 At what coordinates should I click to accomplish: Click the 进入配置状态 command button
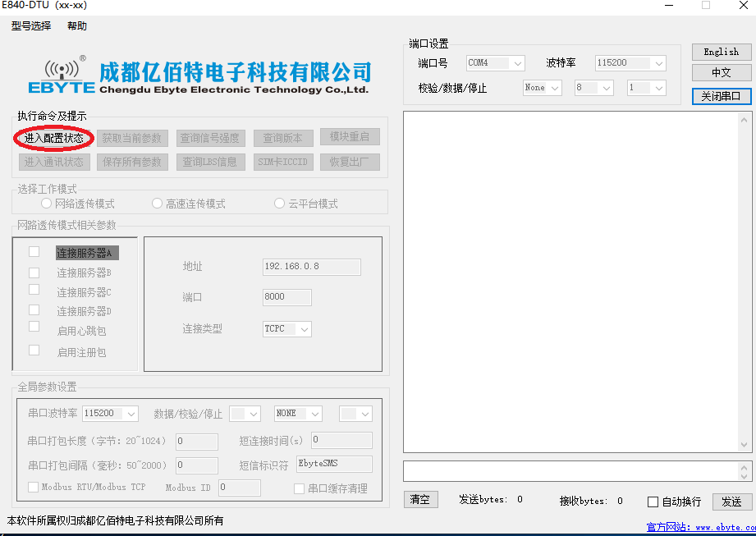(53, 137)
